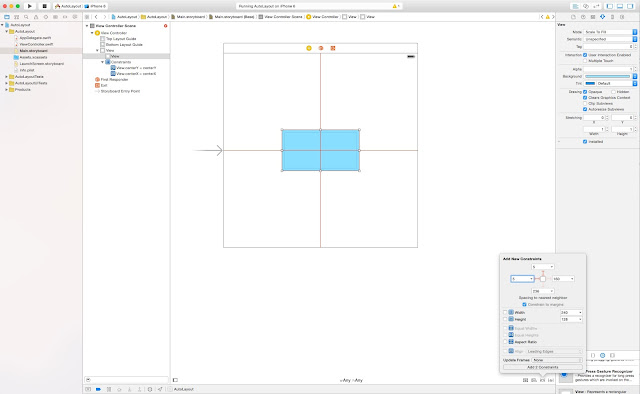Open the Symbol navigator

pyautogui.click(x=16, y=17)
